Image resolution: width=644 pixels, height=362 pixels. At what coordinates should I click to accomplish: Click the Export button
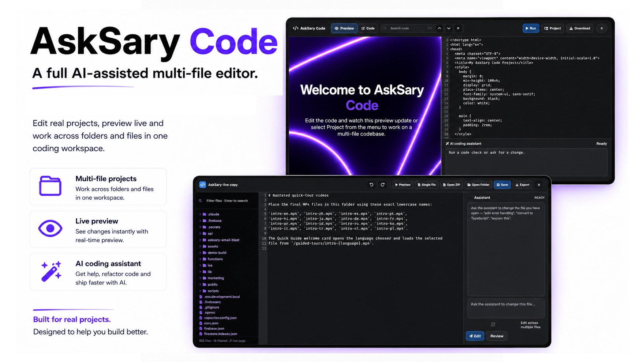click(523, 185)
